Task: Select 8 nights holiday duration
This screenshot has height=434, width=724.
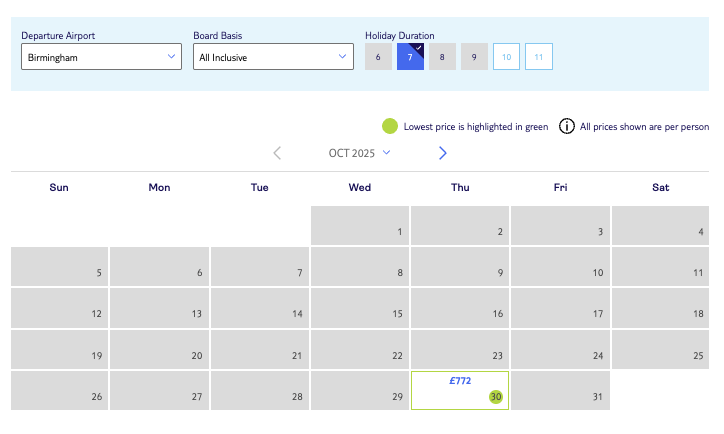Action: tap(442, 57)
